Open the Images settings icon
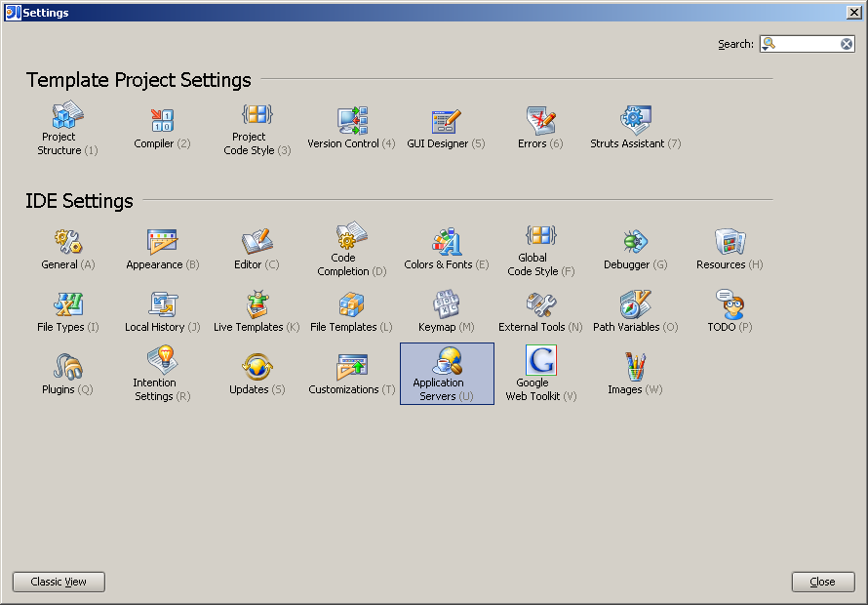 [636, 367]
